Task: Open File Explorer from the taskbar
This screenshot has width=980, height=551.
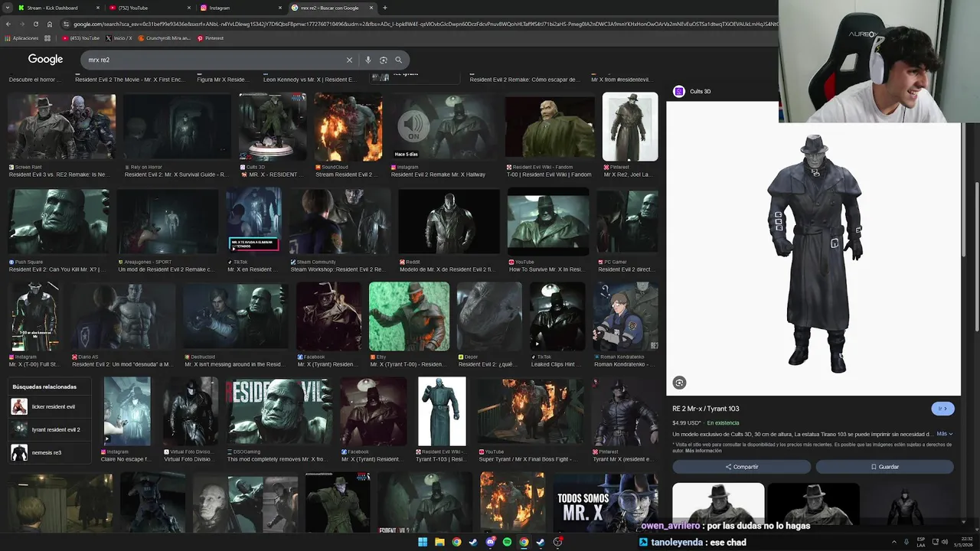Action: click(439, 542)
